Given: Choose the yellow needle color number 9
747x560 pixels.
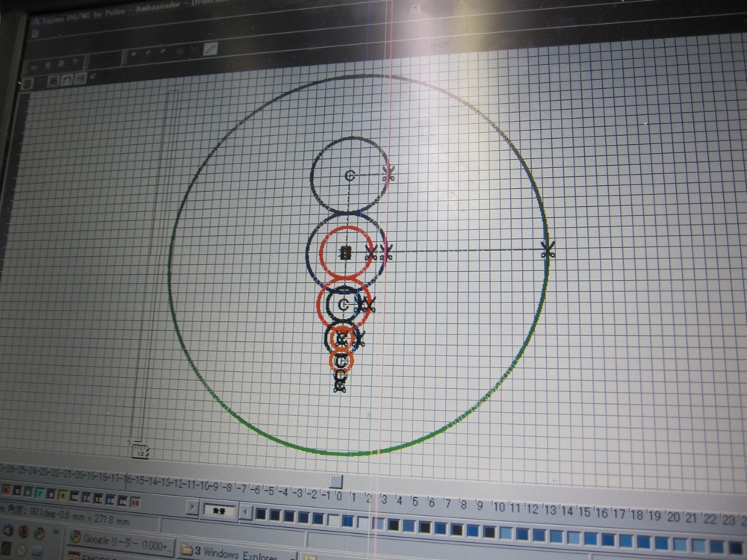Looking at the screenshot, I should tap(61, 495).
